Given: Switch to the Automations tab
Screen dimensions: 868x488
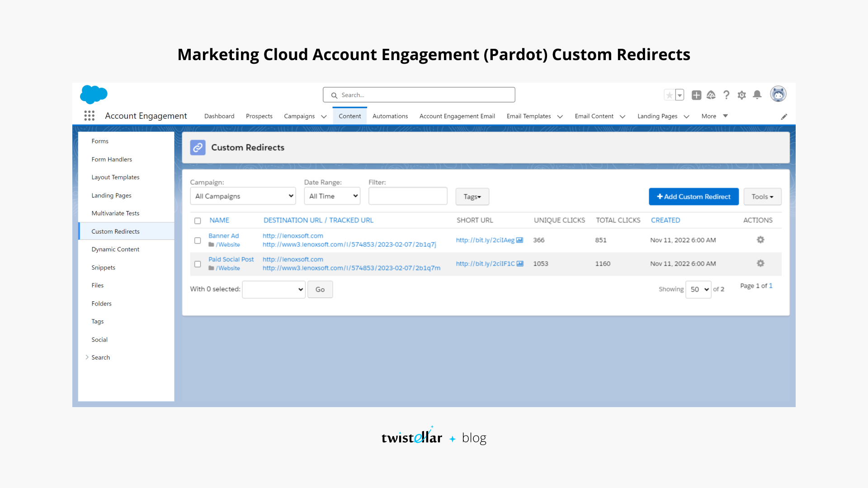Looking at the screenshot, I should tap(390, 116).
